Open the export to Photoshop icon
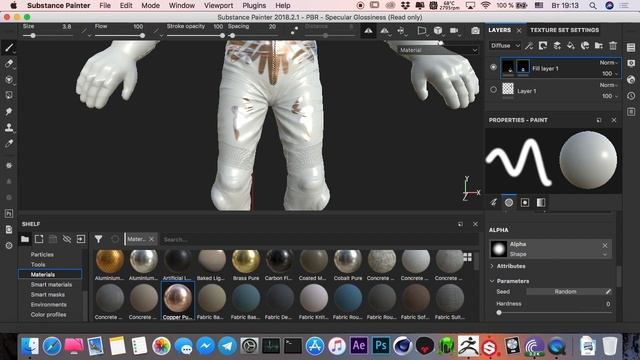This screenshot has width=640, height=360. pyautogui.click(x=9, y=213)
